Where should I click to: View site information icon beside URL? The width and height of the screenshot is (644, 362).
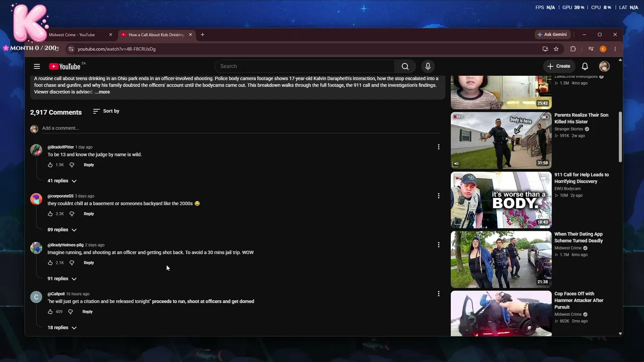(71, 49)
